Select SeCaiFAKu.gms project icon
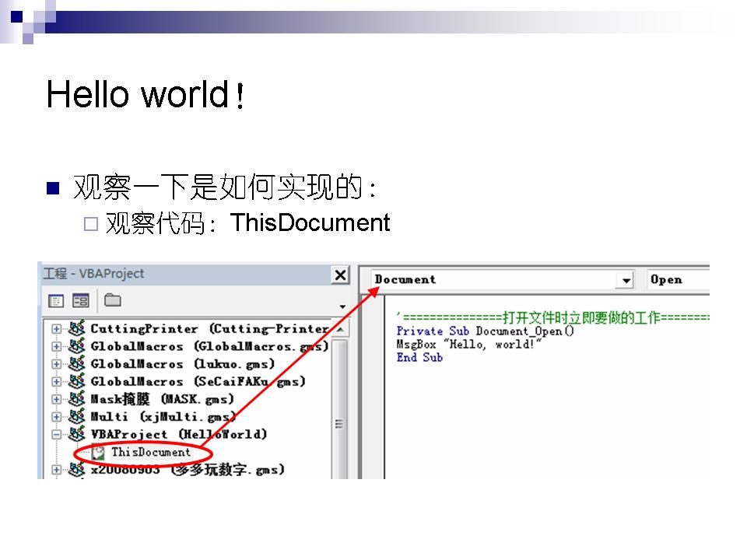The image size is (747, 560). (x=76, y=381)
